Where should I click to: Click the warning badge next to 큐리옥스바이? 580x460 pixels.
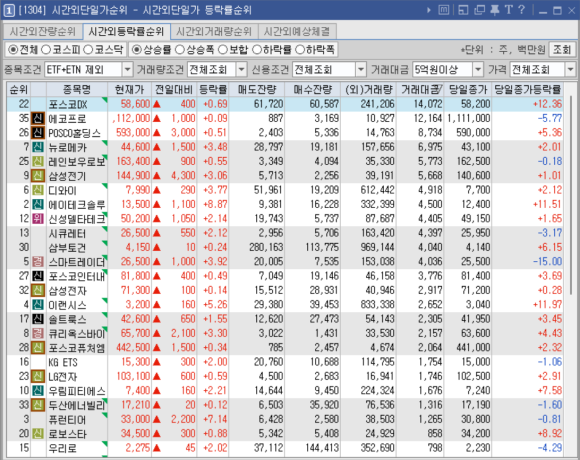click(x=38, y=333)
